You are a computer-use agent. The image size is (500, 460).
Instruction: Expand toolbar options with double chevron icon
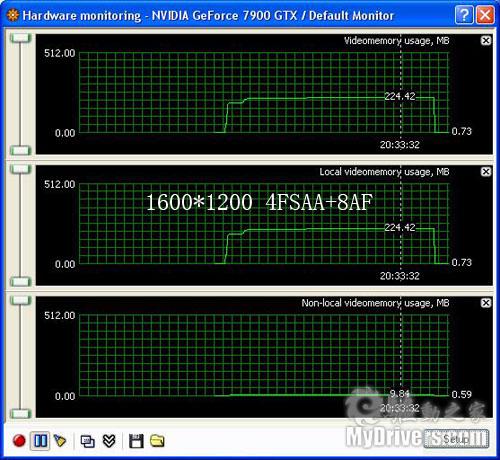109,441
